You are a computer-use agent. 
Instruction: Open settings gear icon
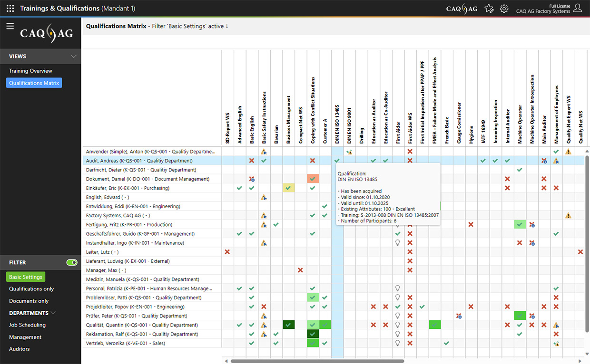(504, 9)
